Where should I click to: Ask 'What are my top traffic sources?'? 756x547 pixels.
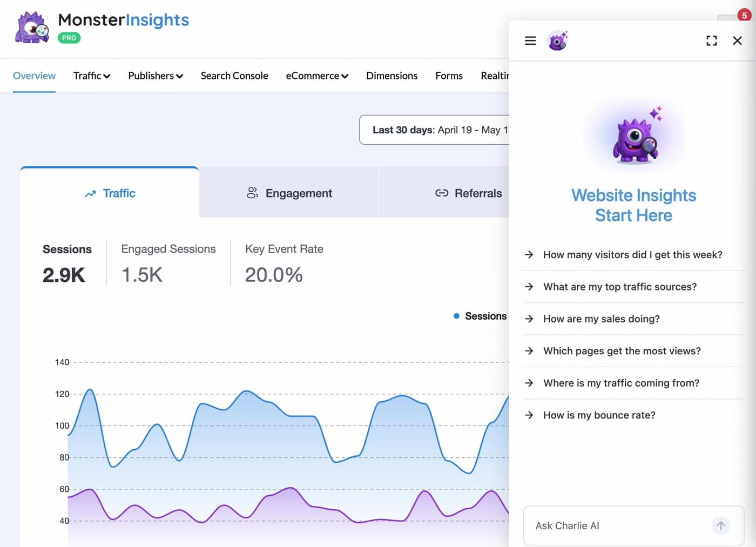point(634,287)
